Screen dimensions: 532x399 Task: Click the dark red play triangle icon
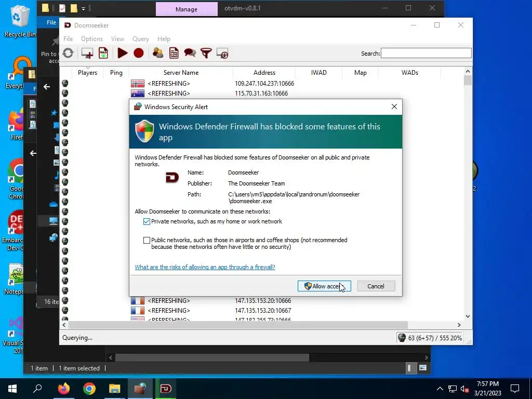point(122,54)
